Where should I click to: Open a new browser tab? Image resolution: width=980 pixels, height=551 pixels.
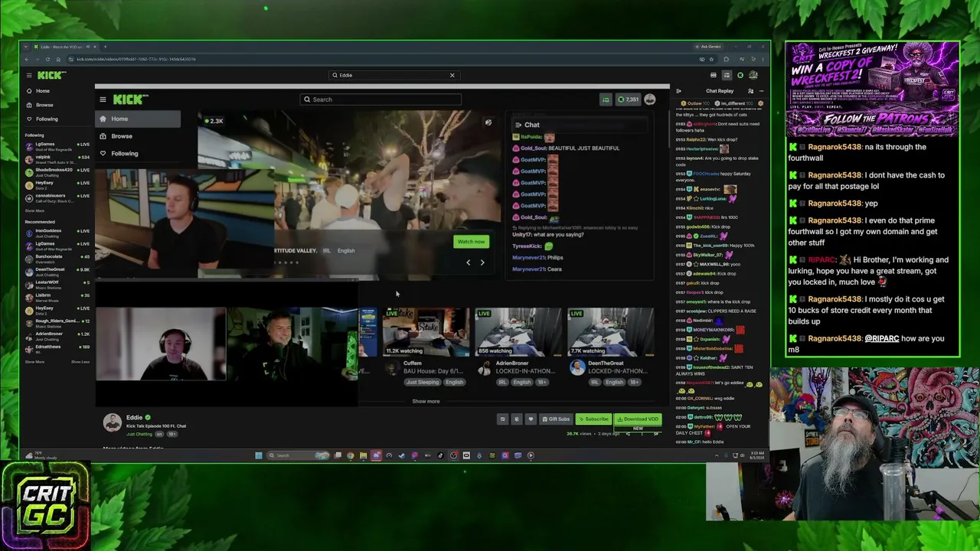(105, 47)
